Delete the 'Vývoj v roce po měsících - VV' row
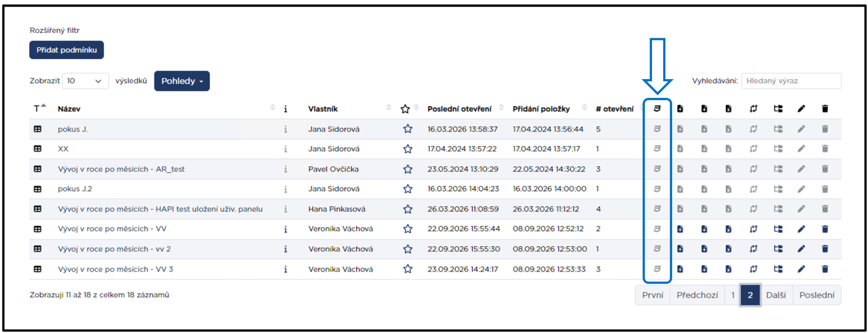 (x=825, y=229)
